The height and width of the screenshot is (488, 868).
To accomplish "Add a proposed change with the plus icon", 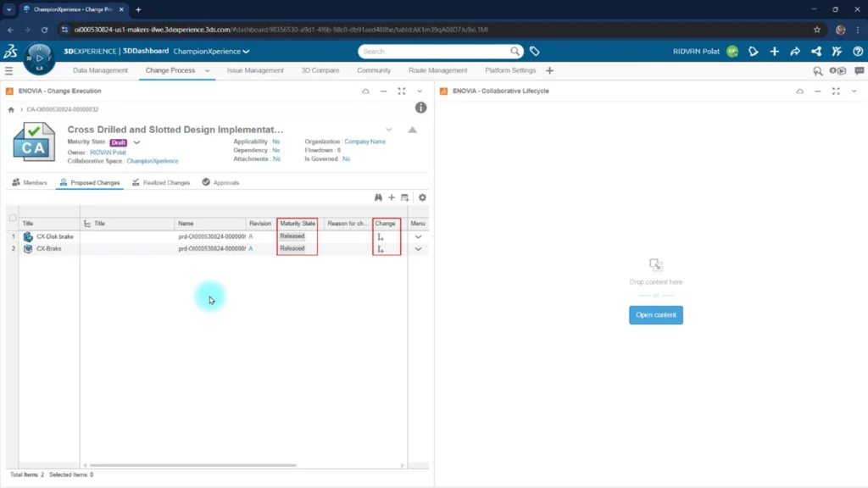I will pos(392,197).
